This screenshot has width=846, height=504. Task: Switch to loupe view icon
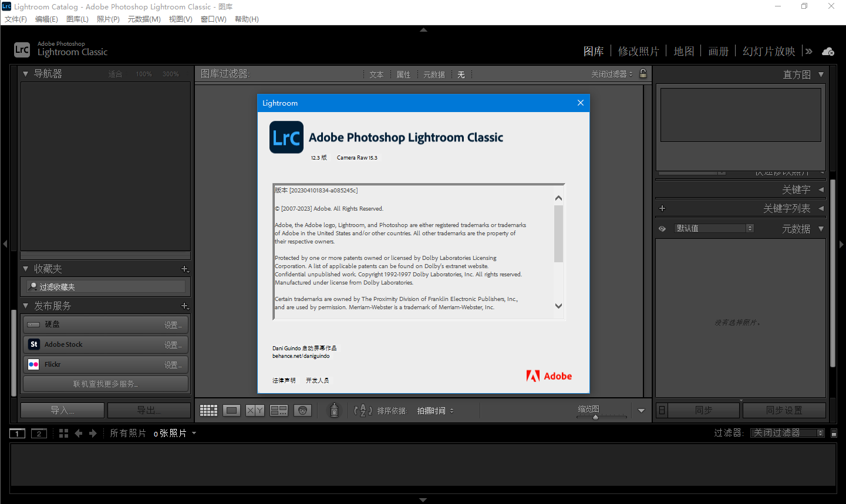(x=231, y=411)
